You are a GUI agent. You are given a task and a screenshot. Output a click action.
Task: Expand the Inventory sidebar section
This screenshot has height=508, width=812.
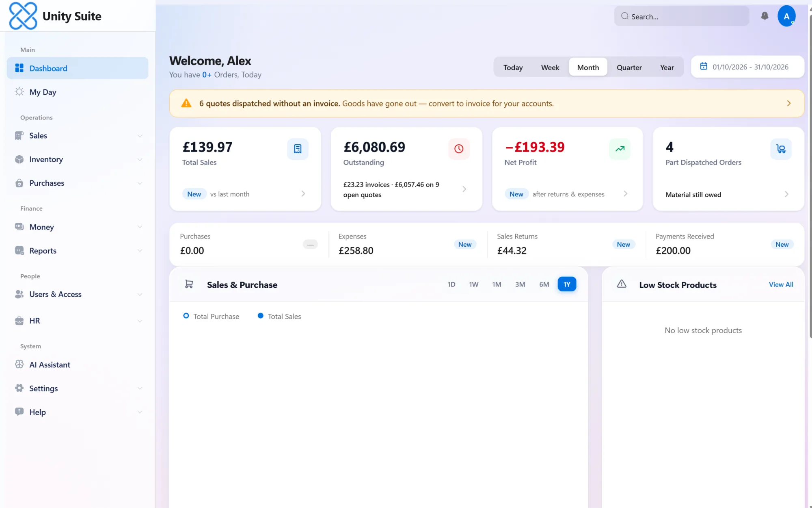point(78,159)
